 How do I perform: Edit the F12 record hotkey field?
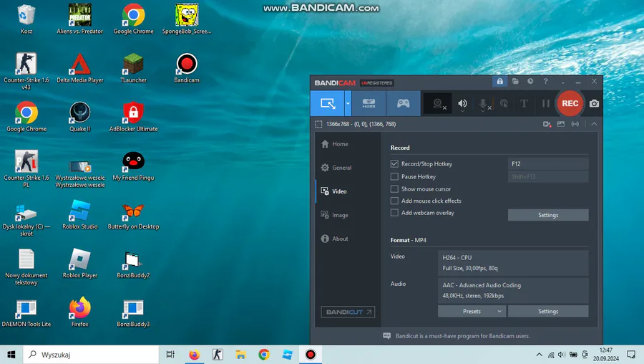coord(548,163)
